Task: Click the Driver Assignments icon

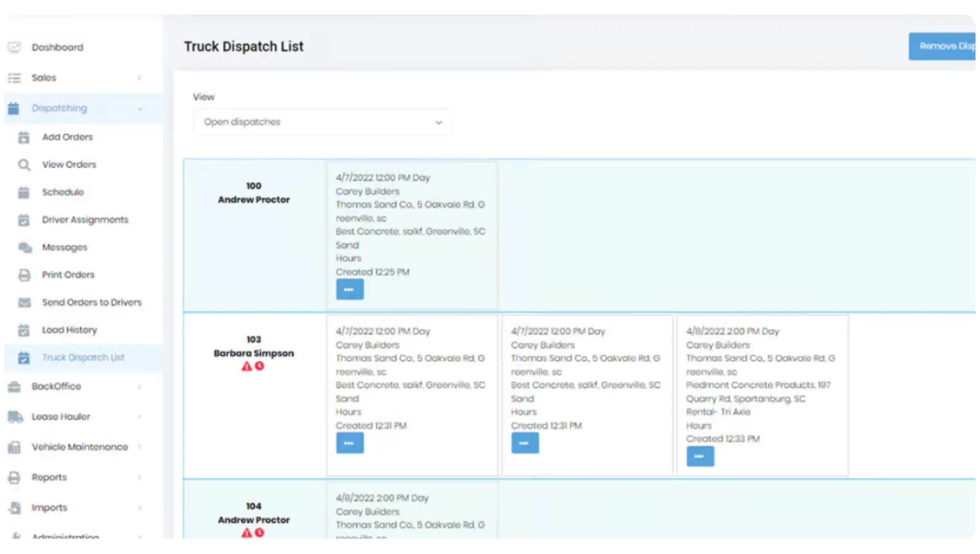Action: coord(23,220)
